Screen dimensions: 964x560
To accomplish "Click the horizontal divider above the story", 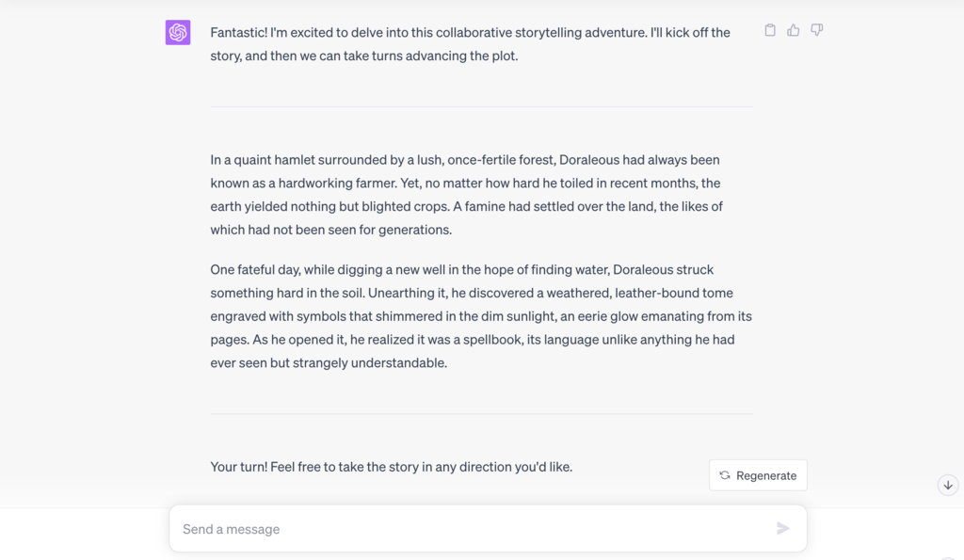I will point(481,107).
